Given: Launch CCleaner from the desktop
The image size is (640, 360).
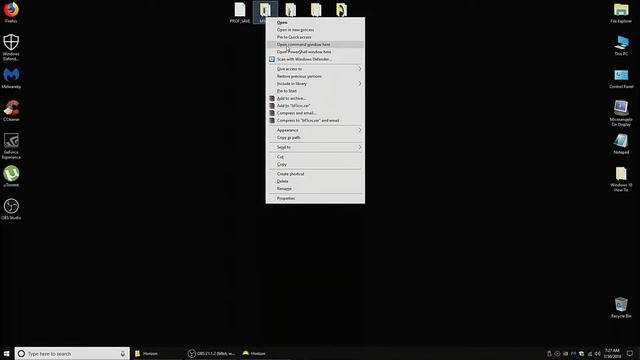Looking at the screenshot, I should [x=11, y=111].
